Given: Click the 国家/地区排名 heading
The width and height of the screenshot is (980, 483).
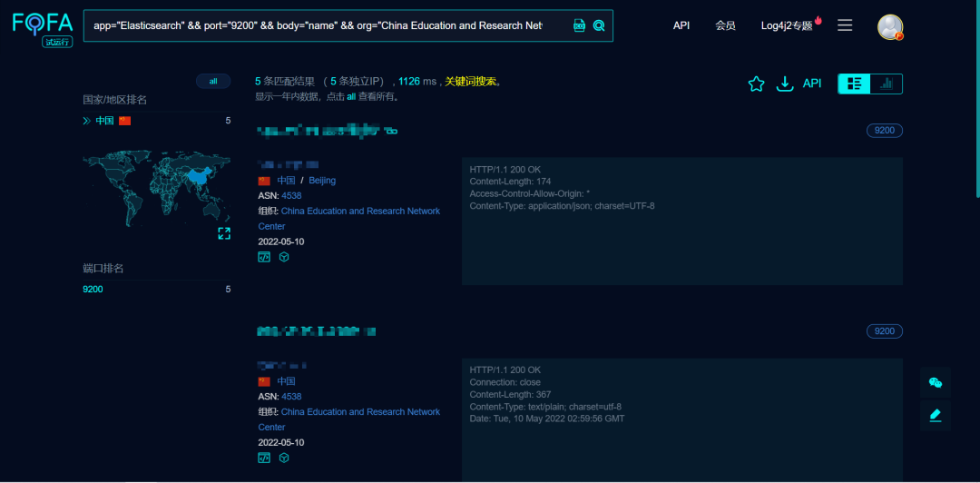Looking at the screenshot, I should pyautogui.click(x=115, y=100).
